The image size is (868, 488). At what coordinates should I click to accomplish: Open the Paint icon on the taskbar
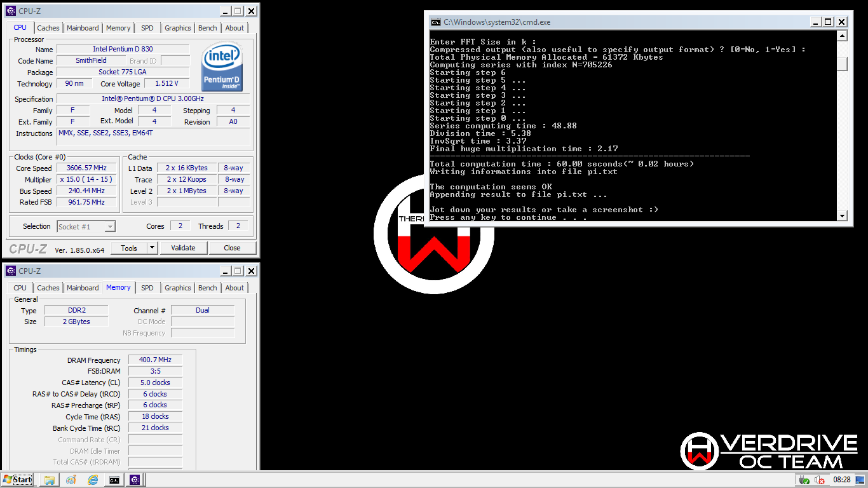point(71,480)
